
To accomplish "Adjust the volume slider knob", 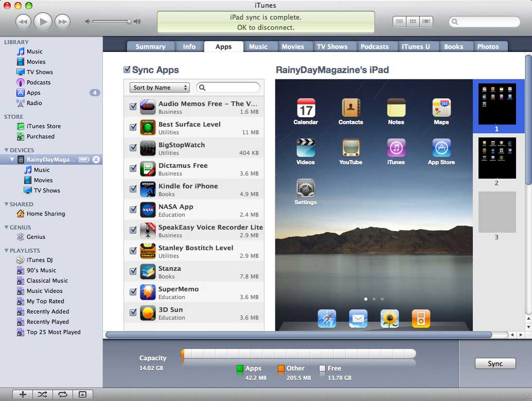I will click(x=129, y=22).
